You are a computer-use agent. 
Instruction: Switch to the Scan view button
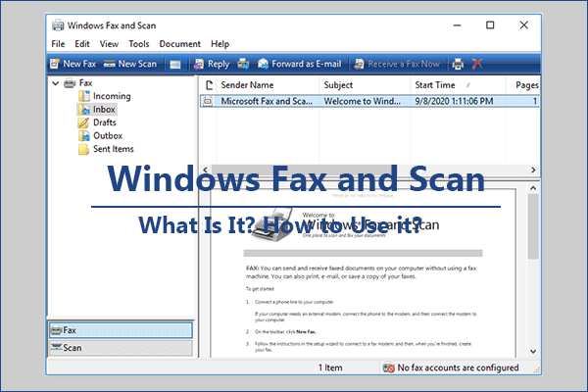pyautogui.click(x=121, y=348)
